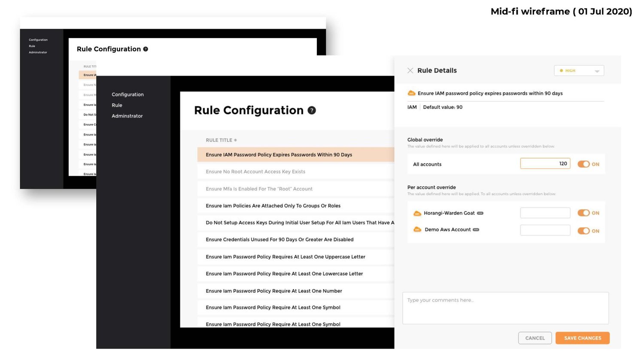Click AWS cloud icon beside Horangi-Warden Goat
Image resolution: width=644 pixels, height=362 pixels.
tap(417, 213)
